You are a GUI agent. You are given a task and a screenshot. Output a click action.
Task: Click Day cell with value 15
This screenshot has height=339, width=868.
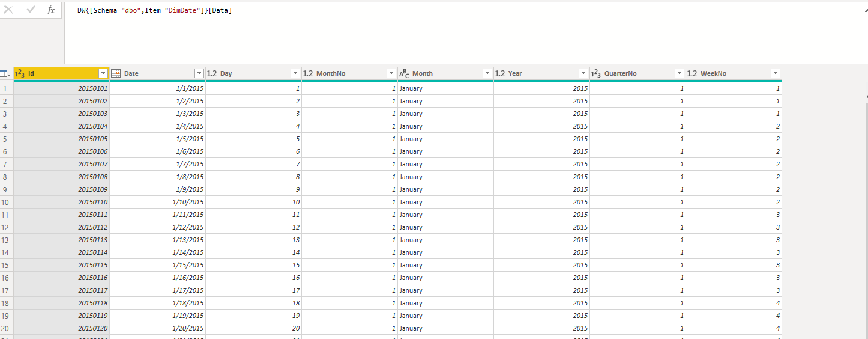[x=253, y=265]
